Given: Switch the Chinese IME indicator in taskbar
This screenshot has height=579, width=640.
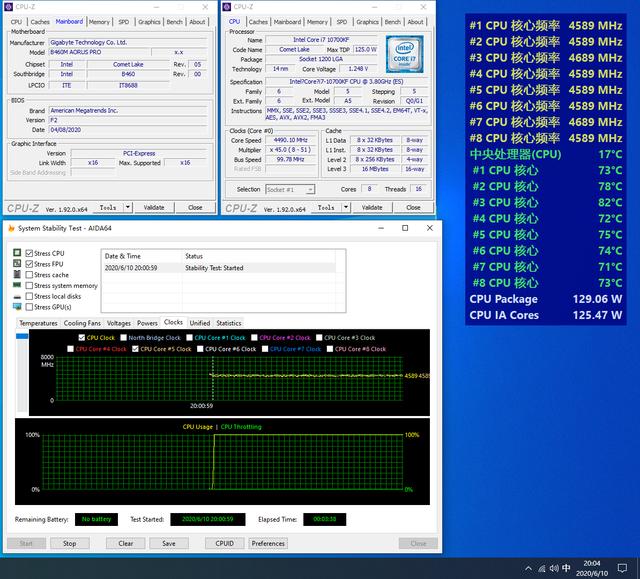Looking at the screenshot, I should pos(566,568).
